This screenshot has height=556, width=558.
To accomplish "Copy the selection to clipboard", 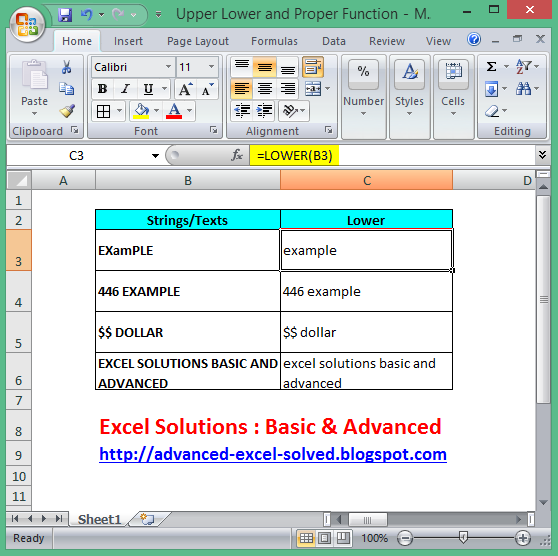I will click(67, 89).
